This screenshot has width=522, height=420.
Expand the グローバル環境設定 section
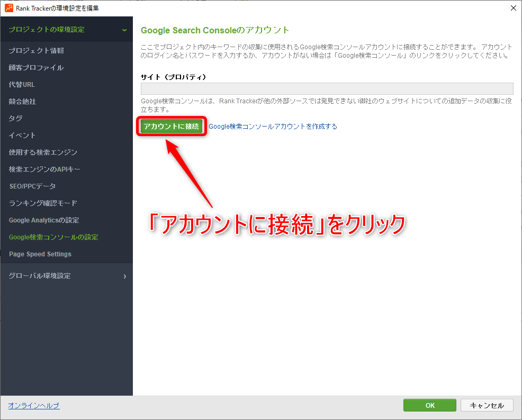tap(124, 276)
